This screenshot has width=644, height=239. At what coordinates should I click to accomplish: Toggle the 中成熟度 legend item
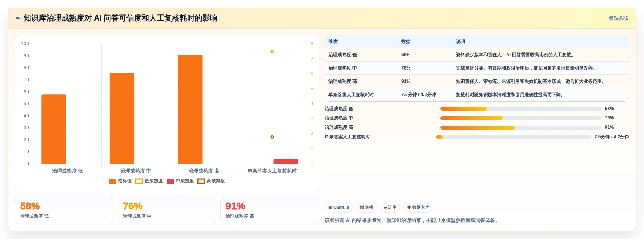[x=180, y=181]
